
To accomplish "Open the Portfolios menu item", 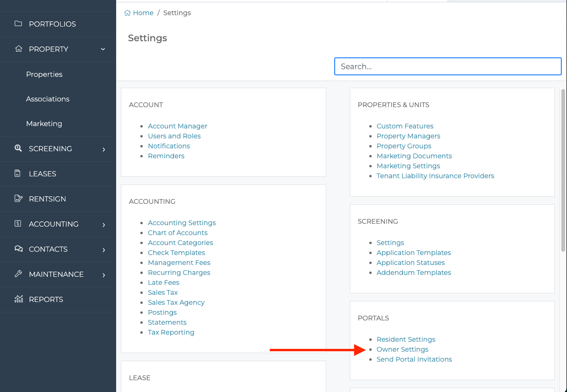I will coord(53,24).
